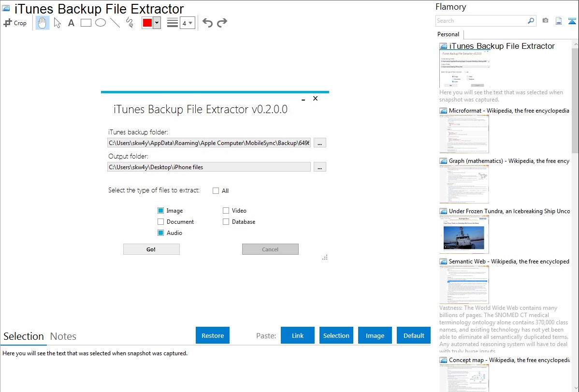Screen dimensions: 579x392
Task: Click the Graph (mathematics) - Wikipedia title
Action: tap(509, 161)
